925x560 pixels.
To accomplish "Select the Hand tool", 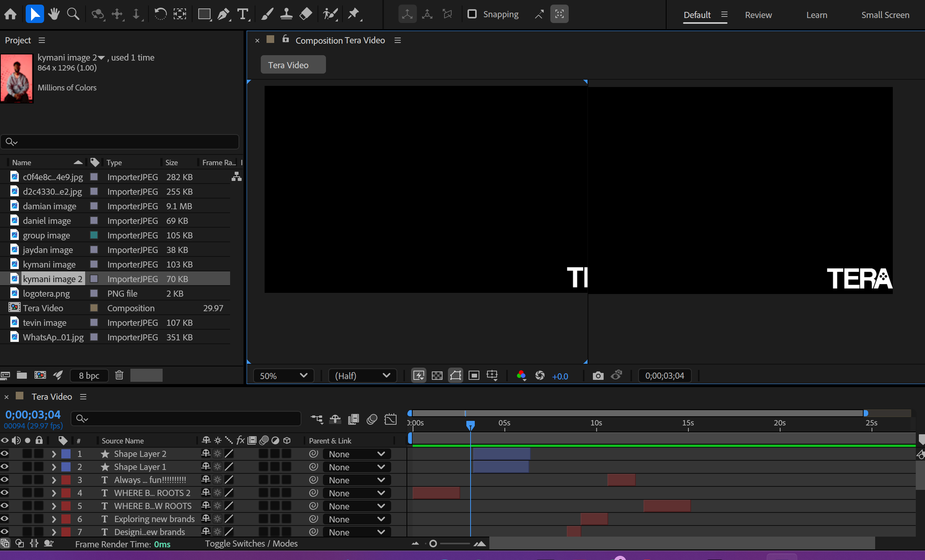I will tap(54, 14).
